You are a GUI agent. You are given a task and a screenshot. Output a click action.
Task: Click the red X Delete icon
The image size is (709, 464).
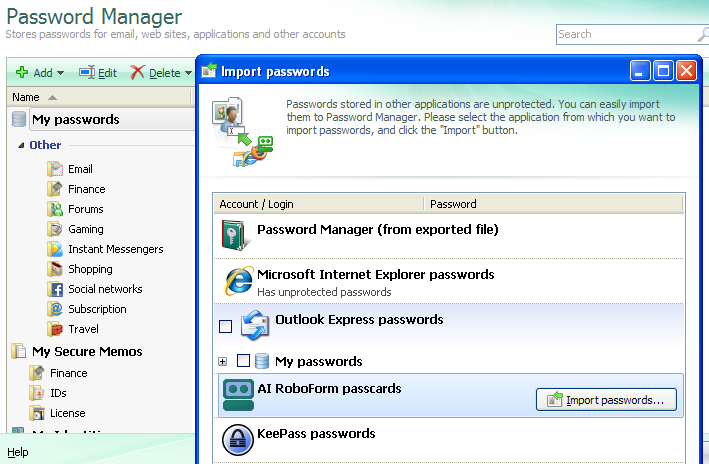point(137,72)
